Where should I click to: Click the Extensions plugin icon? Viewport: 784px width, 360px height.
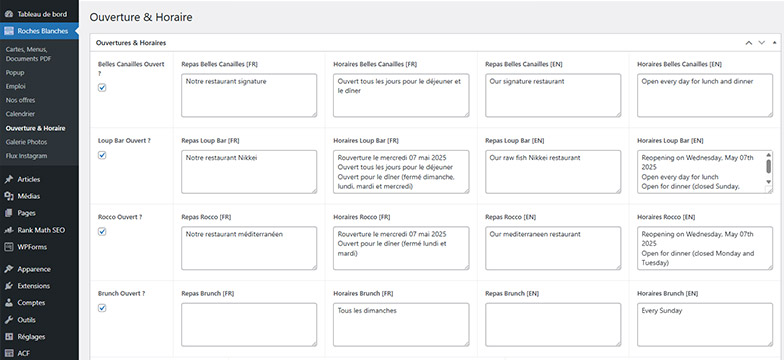[8, 286]
